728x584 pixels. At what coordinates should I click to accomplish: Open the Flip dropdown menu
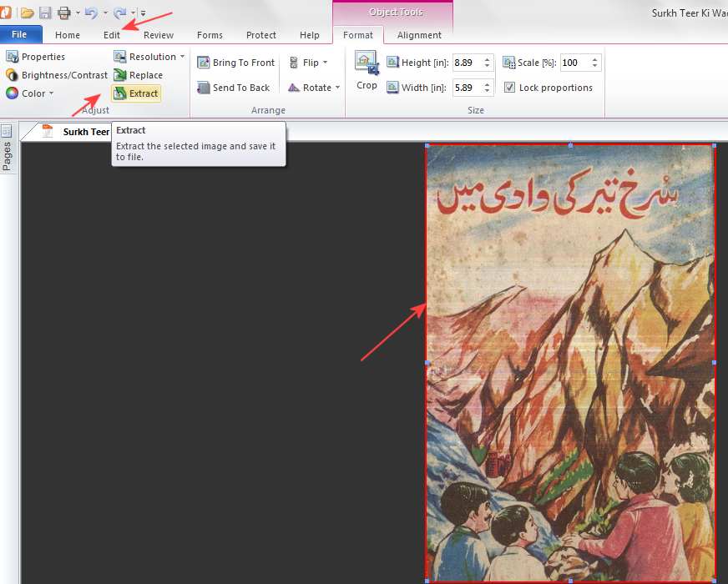point(309,63)
